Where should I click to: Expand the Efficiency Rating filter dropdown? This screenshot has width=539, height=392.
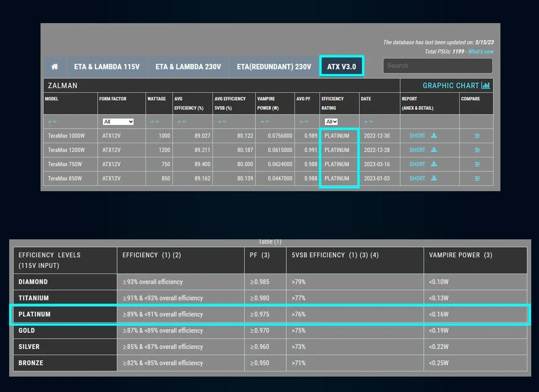(x=331, y=122)
